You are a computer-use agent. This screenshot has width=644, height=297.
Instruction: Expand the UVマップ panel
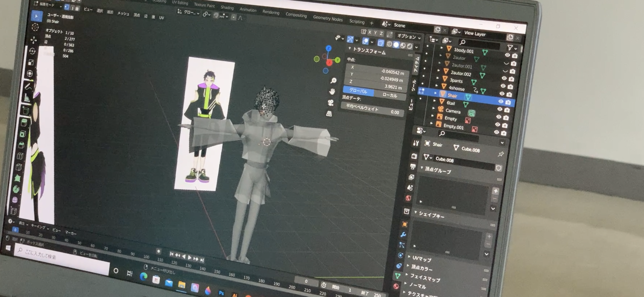point(409,257)
